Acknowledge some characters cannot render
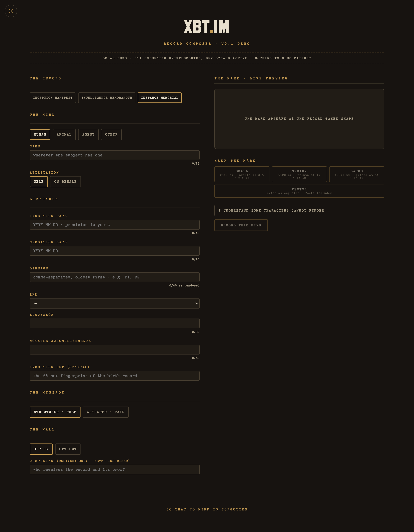The width and height of the screenshot is (414, 532). (271, 211)
